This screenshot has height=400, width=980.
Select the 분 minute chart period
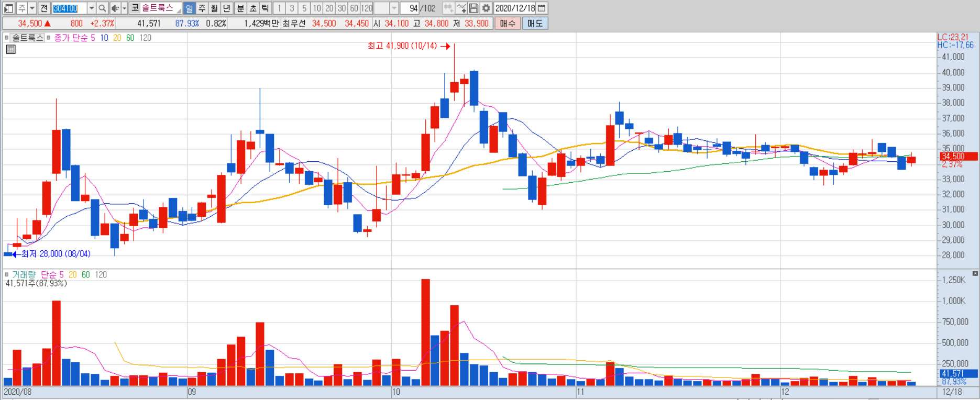click(x=240, y=8)
